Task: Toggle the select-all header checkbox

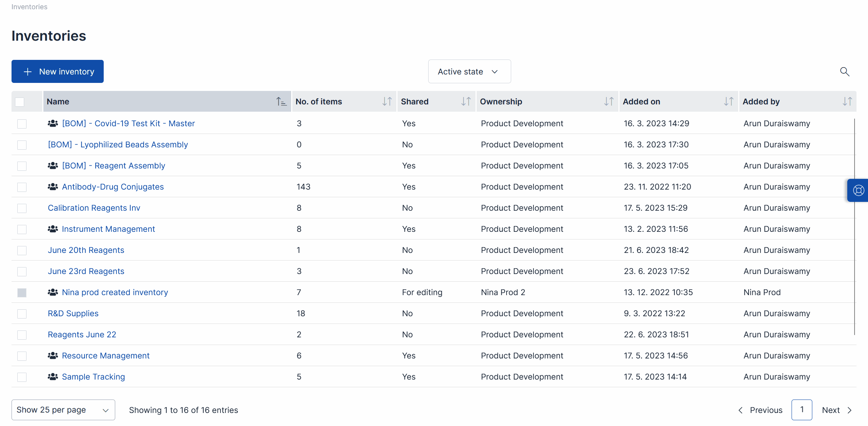Action: (x=20, y=102)
